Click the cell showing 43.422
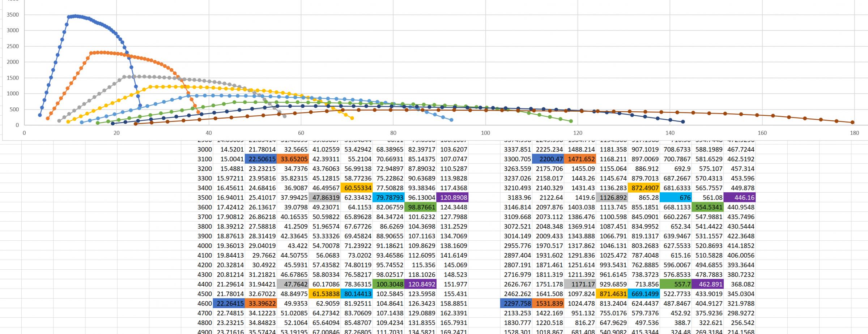This screenshot has width=868, height=334. click(293, 246)
